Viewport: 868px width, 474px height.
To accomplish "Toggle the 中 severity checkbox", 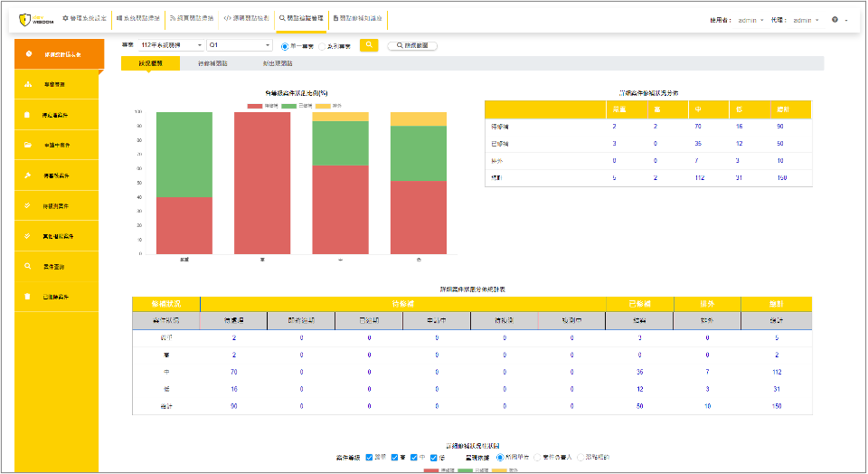I will 414,458.
